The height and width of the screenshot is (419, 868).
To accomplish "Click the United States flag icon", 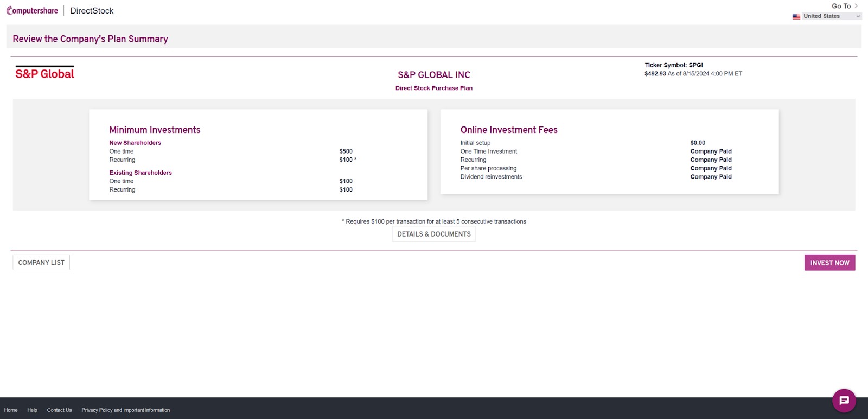I will [796, 16].
